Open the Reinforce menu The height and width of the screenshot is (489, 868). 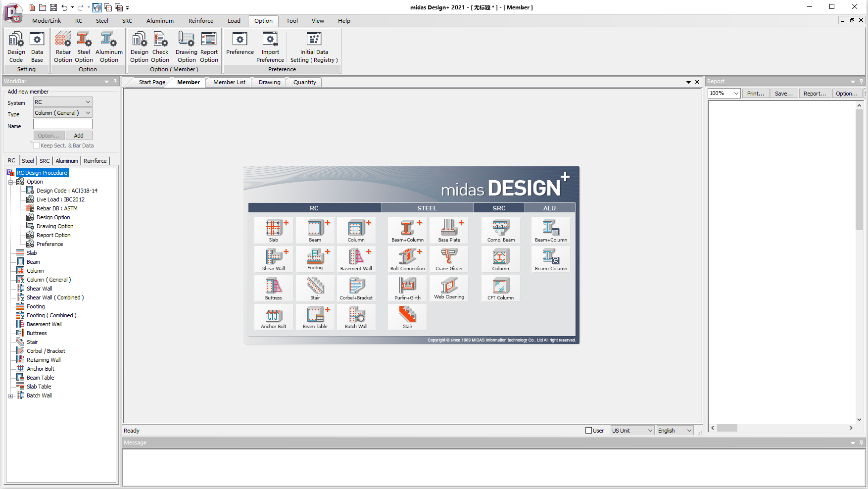point(201,21)
